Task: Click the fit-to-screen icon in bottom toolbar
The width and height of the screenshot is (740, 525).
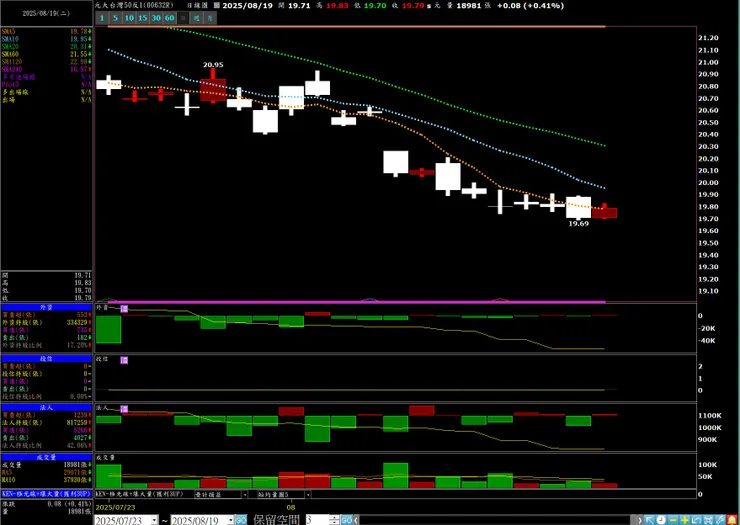Action: 708,520
